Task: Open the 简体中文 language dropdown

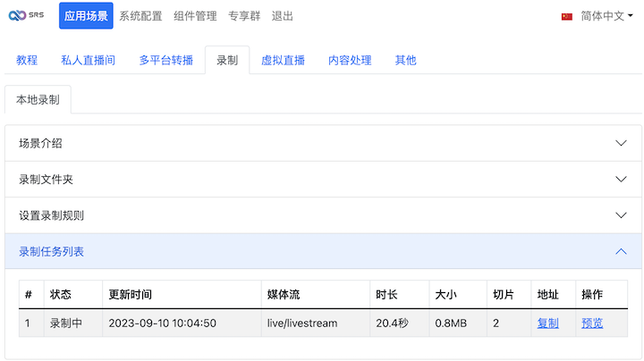Action: [x=606, y=16]
